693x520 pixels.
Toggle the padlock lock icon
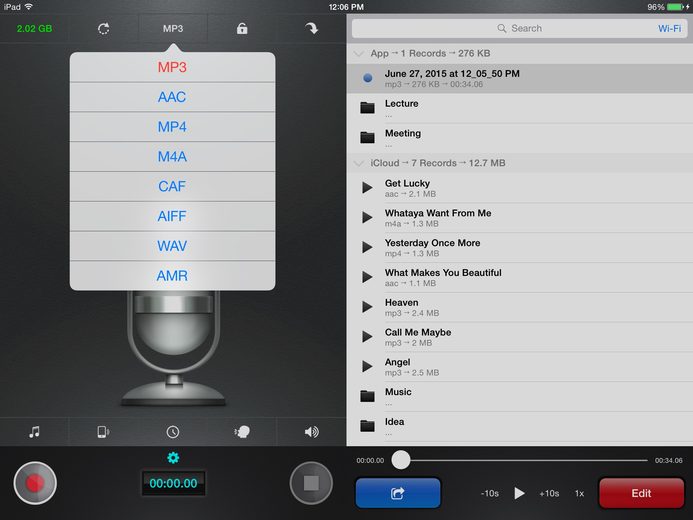tap(242, 29)
